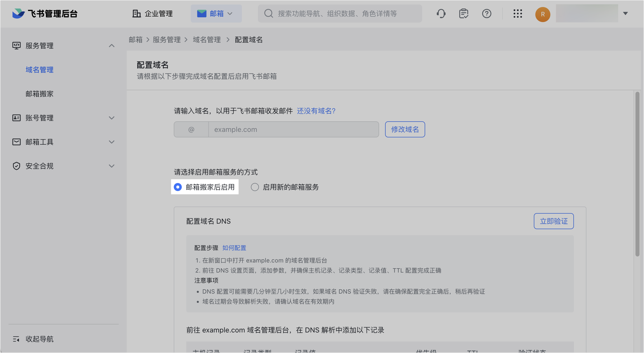644x353 pixels.
Task: Open the apps grid launcher
Action: (x=518, y=14)
